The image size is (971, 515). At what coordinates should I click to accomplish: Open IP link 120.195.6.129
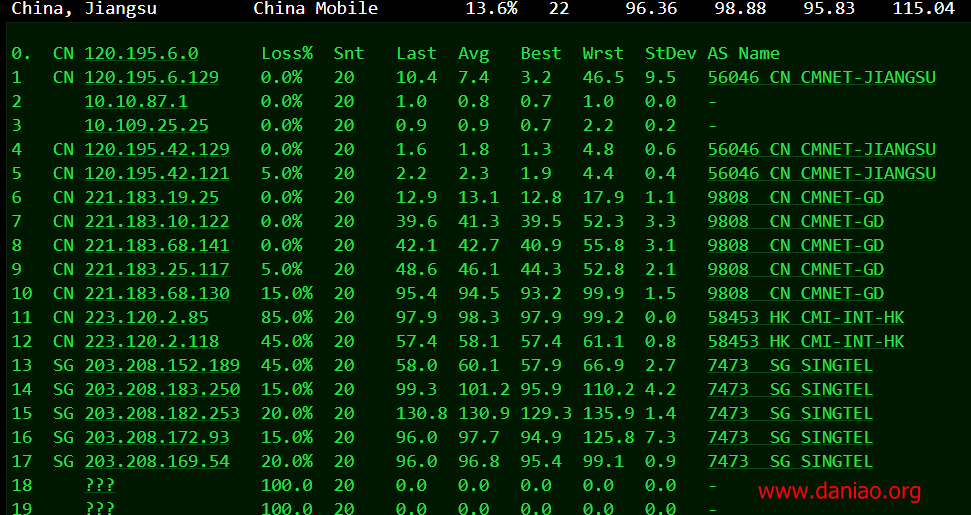pyautogui.click(x=152, y=77)
